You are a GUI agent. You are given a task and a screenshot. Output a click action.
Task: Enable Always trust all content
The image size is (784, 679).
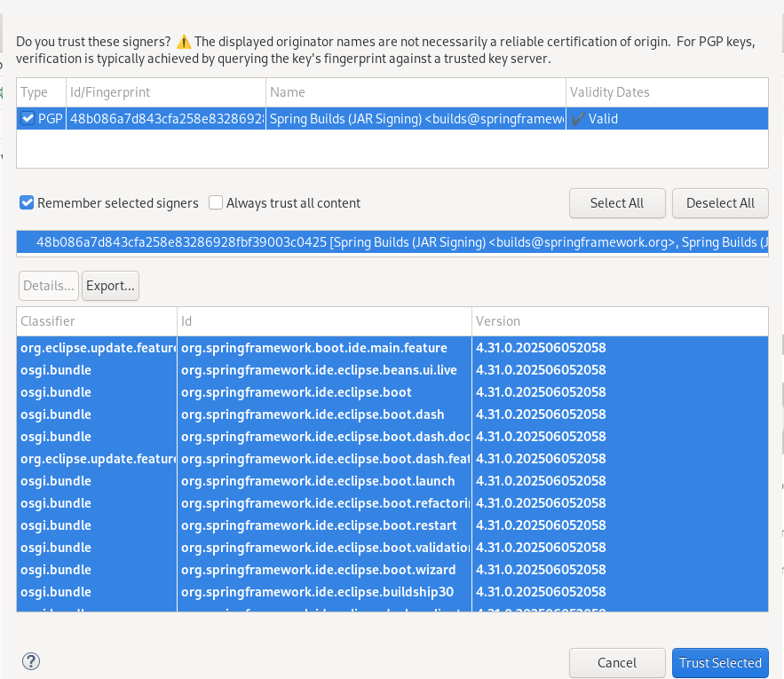[216, 202]
